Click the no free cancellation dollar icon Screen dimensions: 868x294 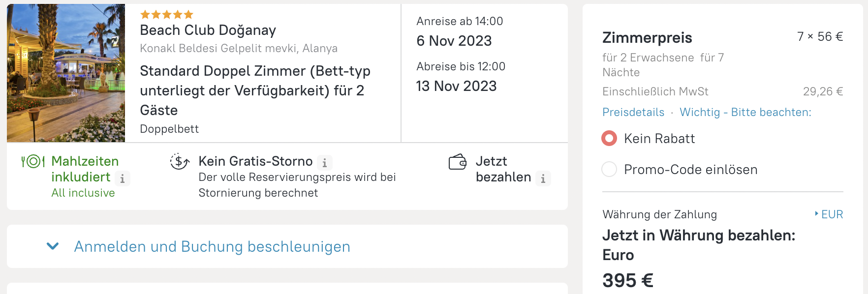point(180,161)
